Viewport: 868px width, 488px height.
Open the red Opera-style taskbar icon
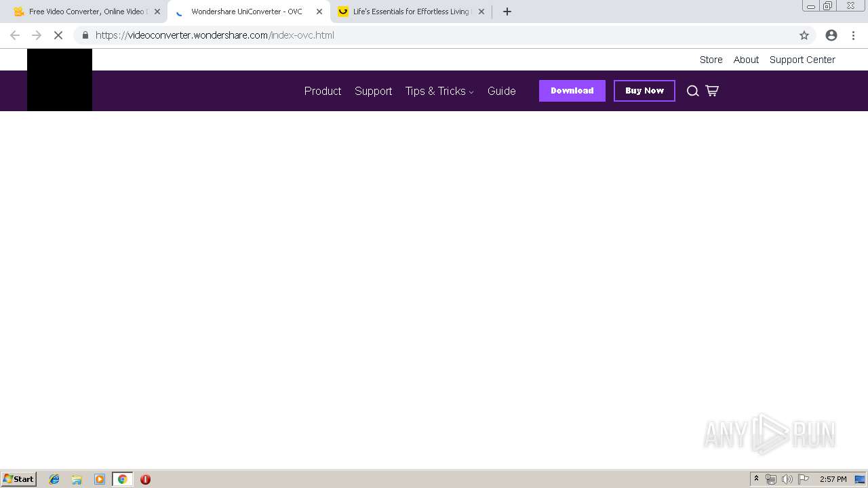pos(145,479)
